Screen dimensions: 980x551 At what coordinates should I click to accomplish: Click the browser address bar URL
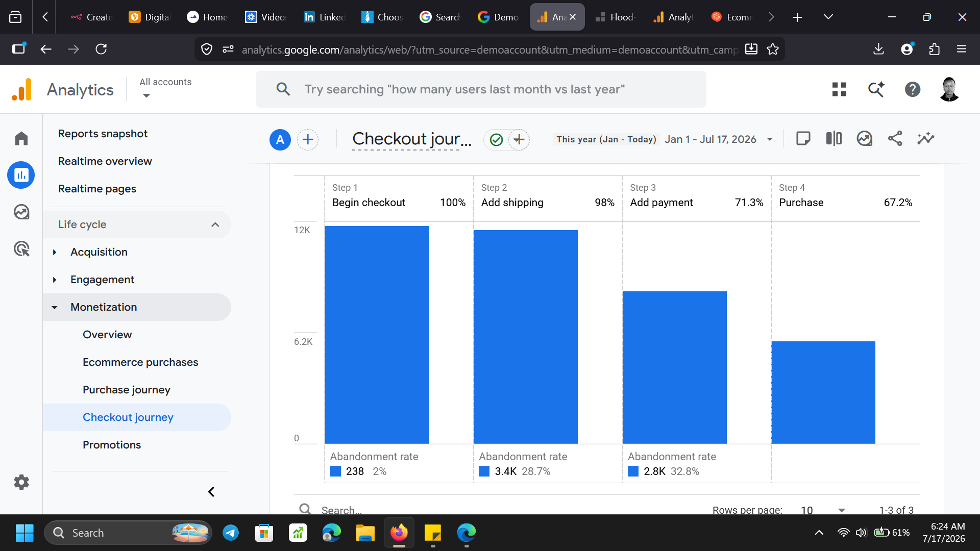click(489, 49)
